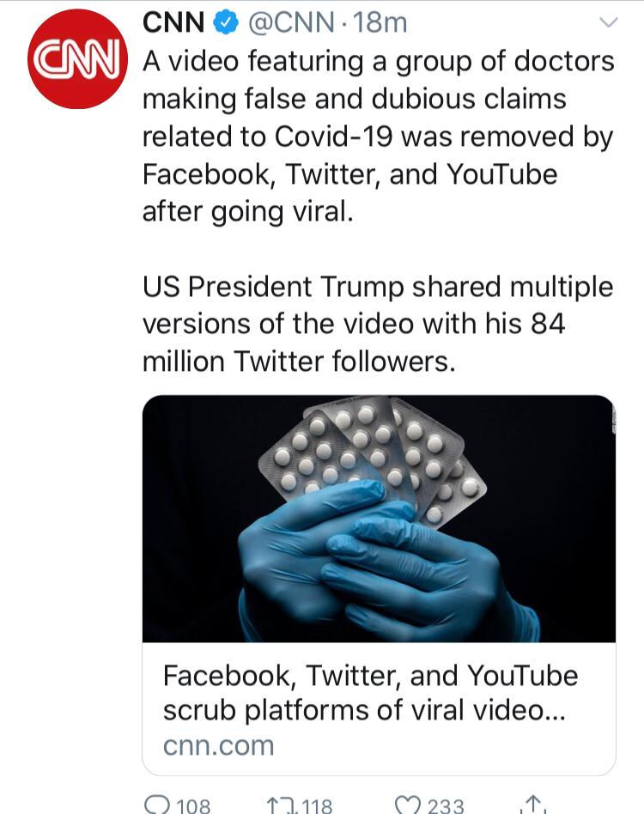Tap the share upload icon
The image size is (644, 814).
click(x=533, y=805)
